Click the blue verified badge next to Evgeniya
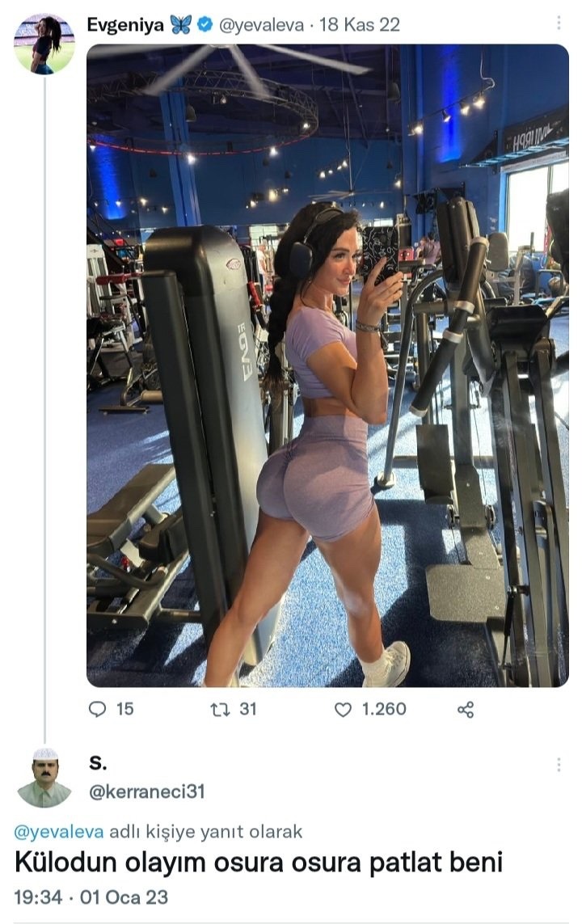Image resolution: width=582 pixels, height=924 pixels. tap(204, 25)
